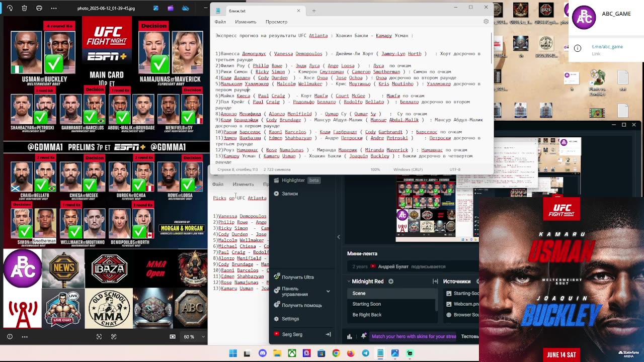
Task: Open File Explorer from taskbar
Action: point(277,353)
